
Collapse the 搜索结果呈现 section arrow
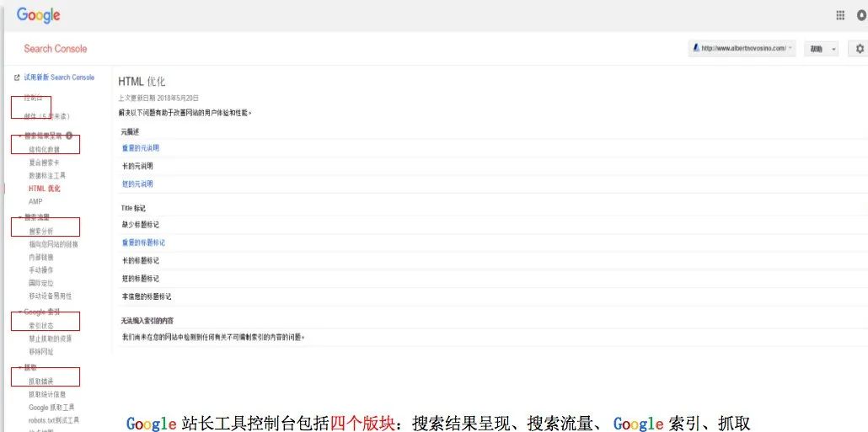click(20, 136)
